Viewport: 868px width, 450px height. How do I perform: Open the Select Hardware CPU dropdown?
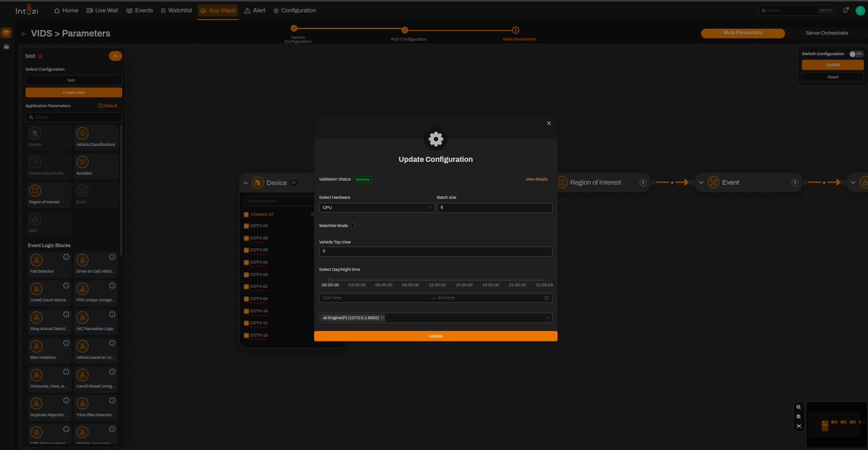(377, 207)
